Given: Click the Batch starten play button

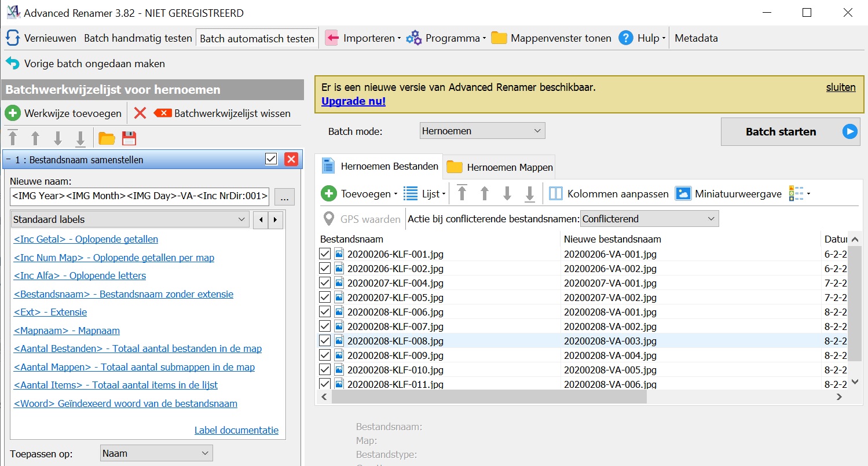Looking at the screenshot, I should point(849,132).
